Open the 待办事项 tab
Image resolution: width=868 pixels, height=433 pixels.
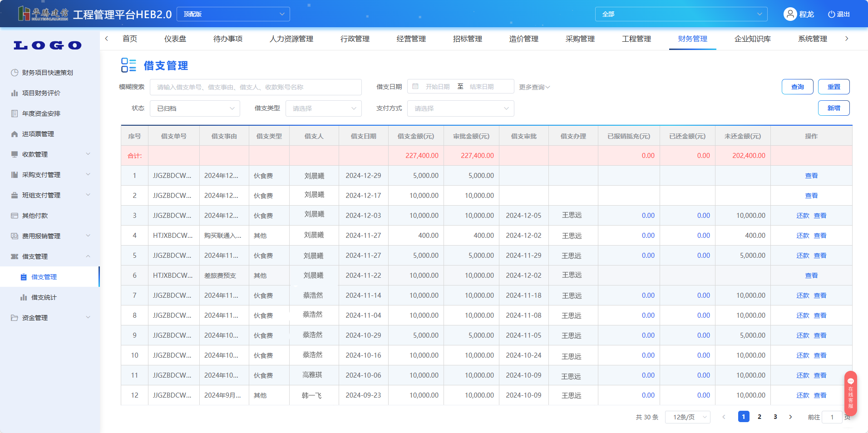coord(228,39)
